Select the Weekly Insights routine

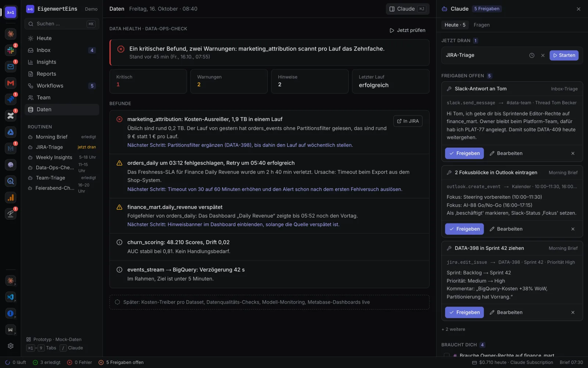coord(62,158)
